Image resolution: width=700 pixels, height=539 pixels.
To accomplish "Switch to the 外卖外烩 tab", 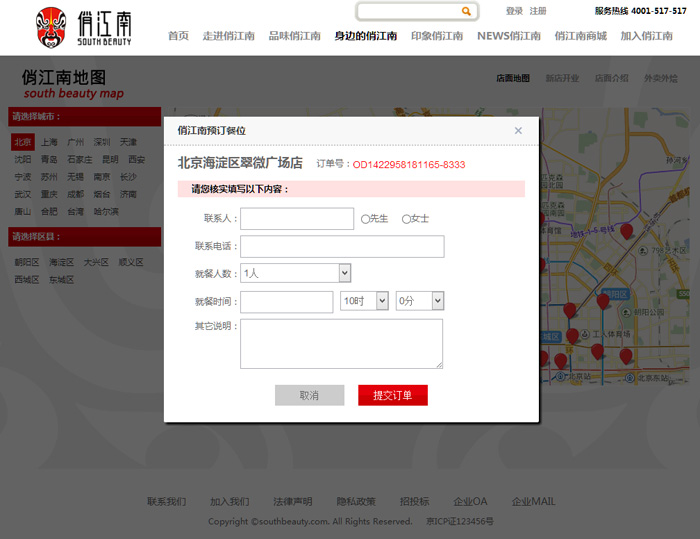I will point(660,79).
